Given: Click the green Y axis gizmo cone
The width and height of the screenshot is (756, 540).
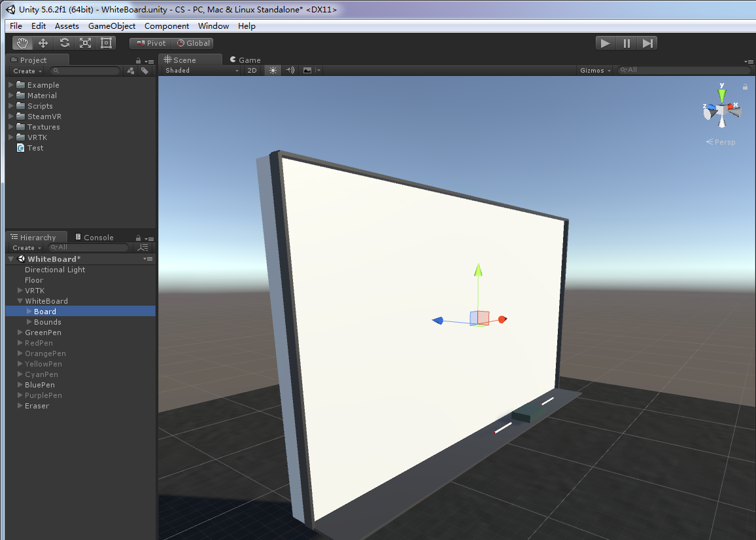Looking at the screenshot, I should [722, 95].
